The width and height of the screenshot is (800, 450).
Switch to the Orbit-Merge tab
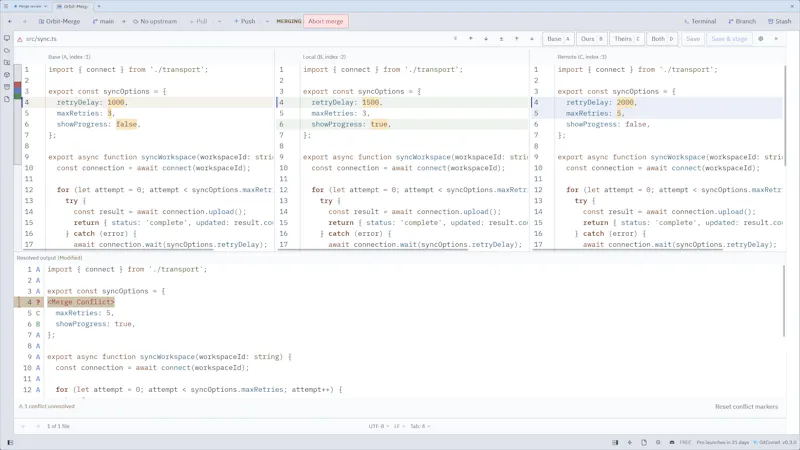coord(72,7)
